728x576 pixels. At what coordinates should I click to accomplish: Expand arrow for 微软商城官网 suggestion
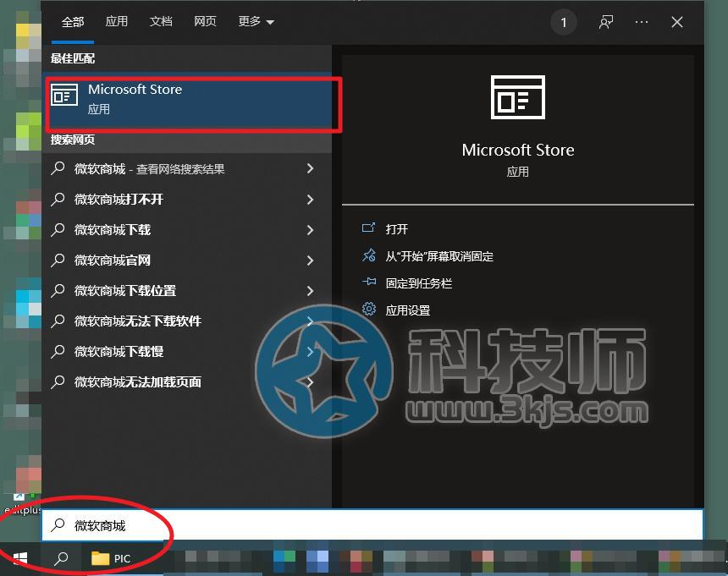tap(310, 261)
